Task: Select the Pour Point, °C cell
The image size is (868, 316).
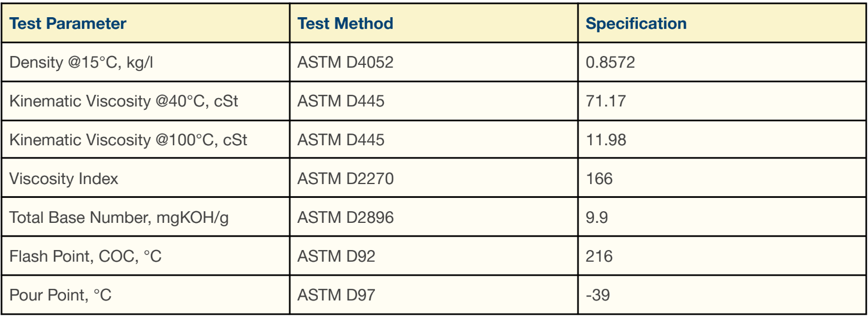Action: pyautogui.click(x=145, y=295)
